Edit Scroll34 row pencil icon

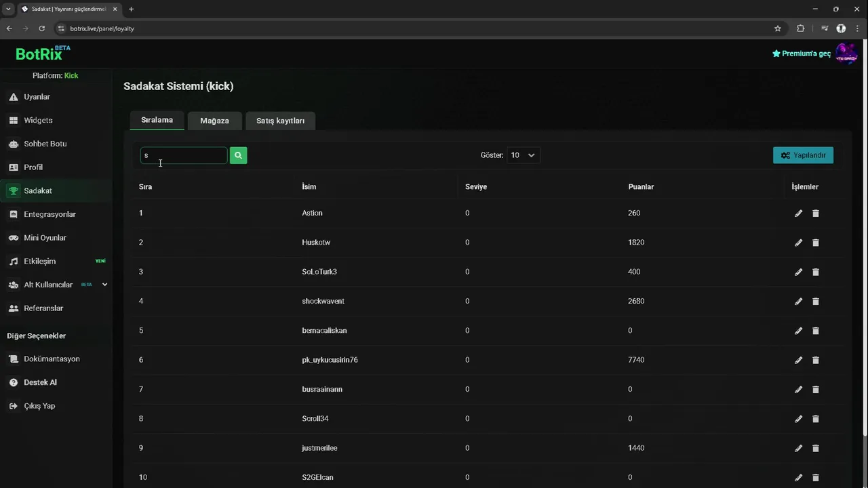(798, 419)
